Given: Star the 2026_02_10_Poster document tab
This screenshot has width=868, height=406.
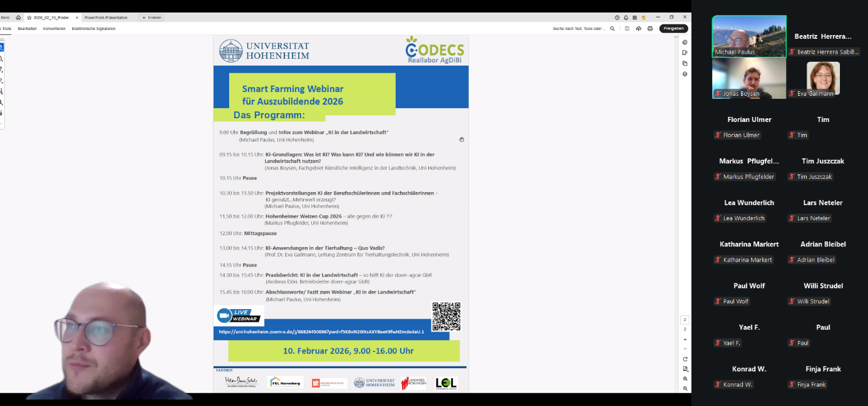Looking at the screenshot, I should tap(29, 18).
